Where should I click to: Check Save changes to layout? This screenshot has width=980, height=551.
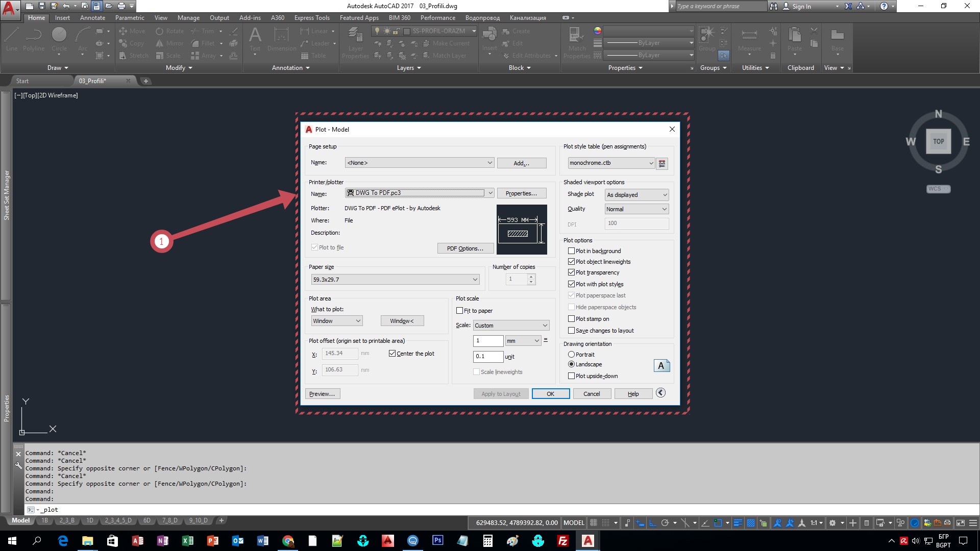pyautogui.click(x=571, y=331)
